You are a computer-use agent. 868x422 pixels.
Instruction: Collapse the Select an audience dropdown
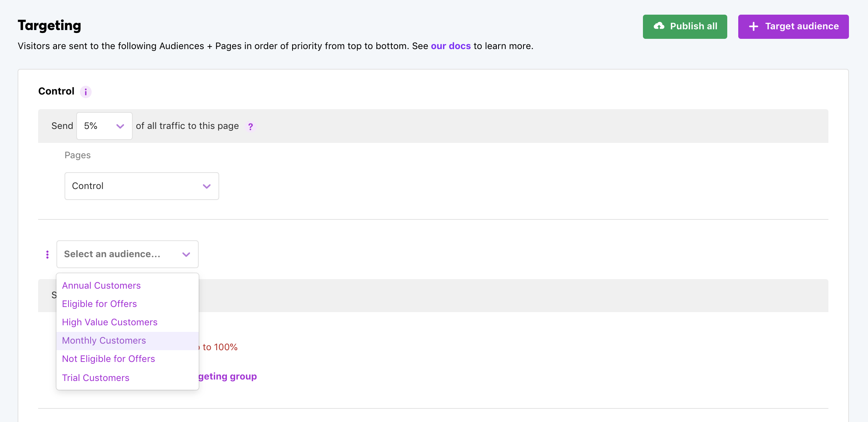tap(186, 255)
